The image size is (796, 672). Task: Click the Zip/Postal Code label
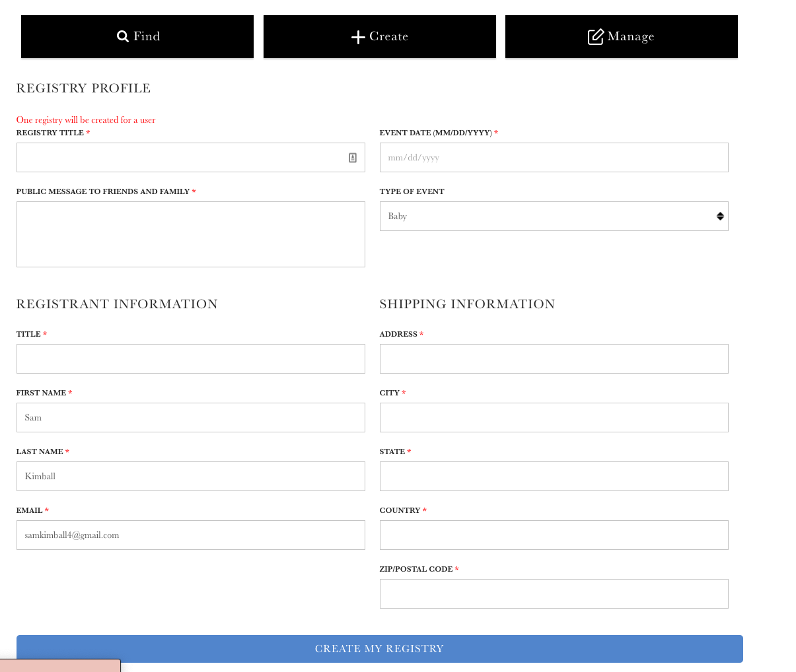tap(419, 569)
